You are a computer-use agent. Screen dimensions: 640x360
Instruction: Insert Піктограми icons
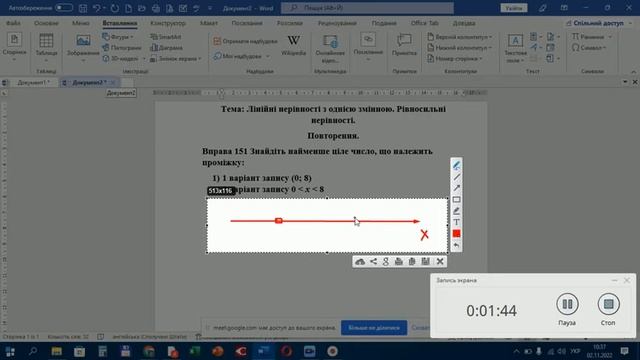pos(122,48)
